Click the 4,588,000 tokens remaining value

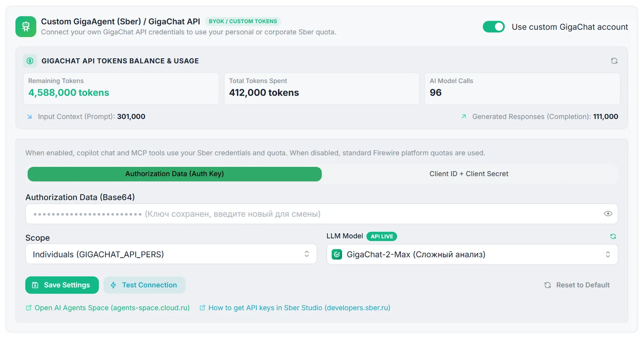click(68, 93)
